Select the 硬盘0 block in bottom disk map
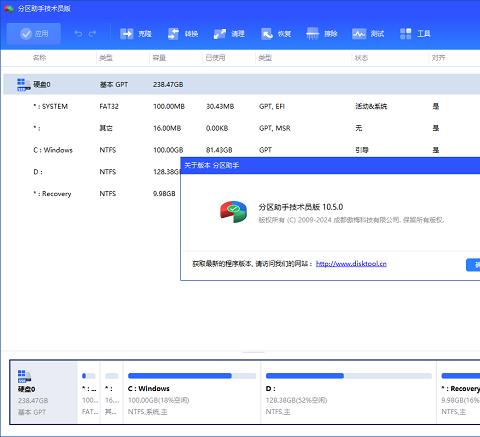 tap(44, 392)
